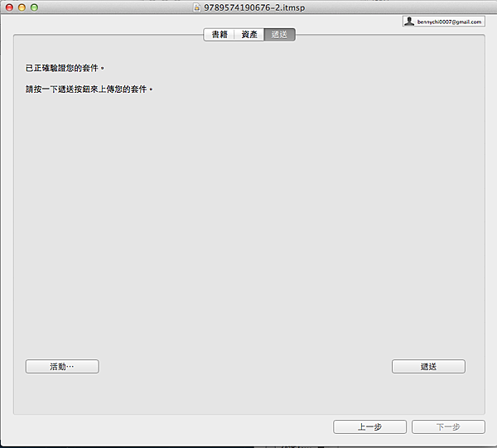Click the disabled 下一步 button

tap(448, 426)
